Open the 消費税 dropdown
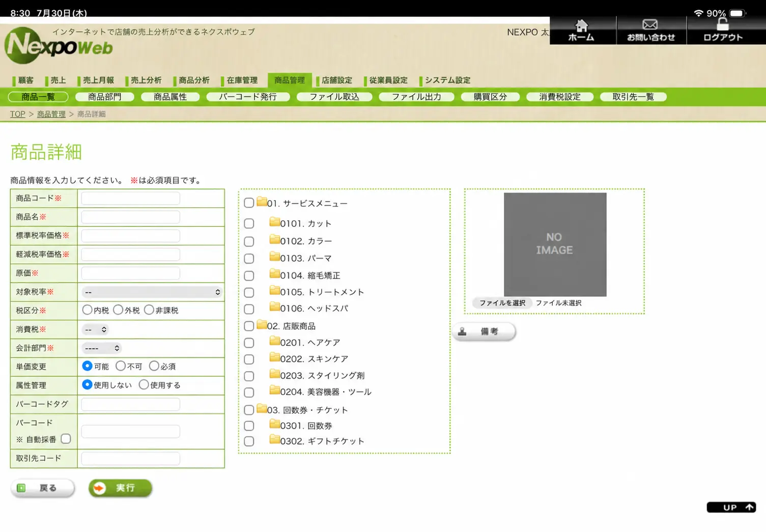Image resolution: width=766 pixels, height=532 pixels. 95,329
